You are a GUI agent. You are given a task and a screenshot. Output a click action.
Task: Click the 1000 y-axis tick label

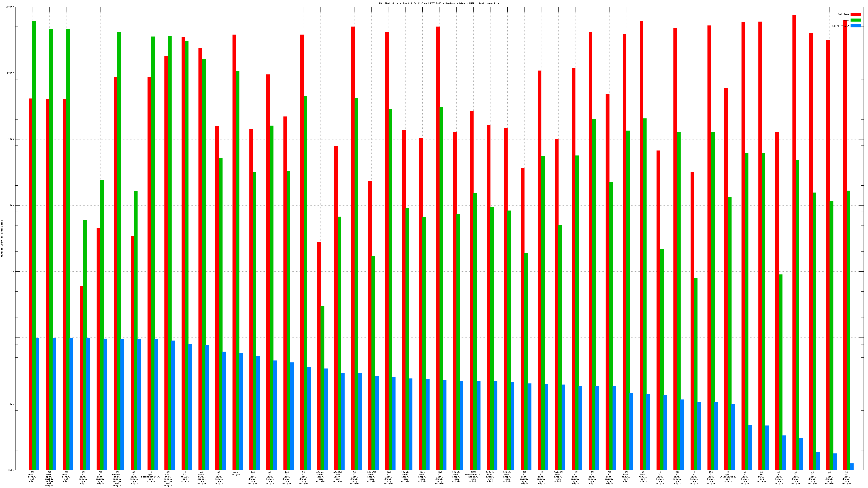[11, 139]
